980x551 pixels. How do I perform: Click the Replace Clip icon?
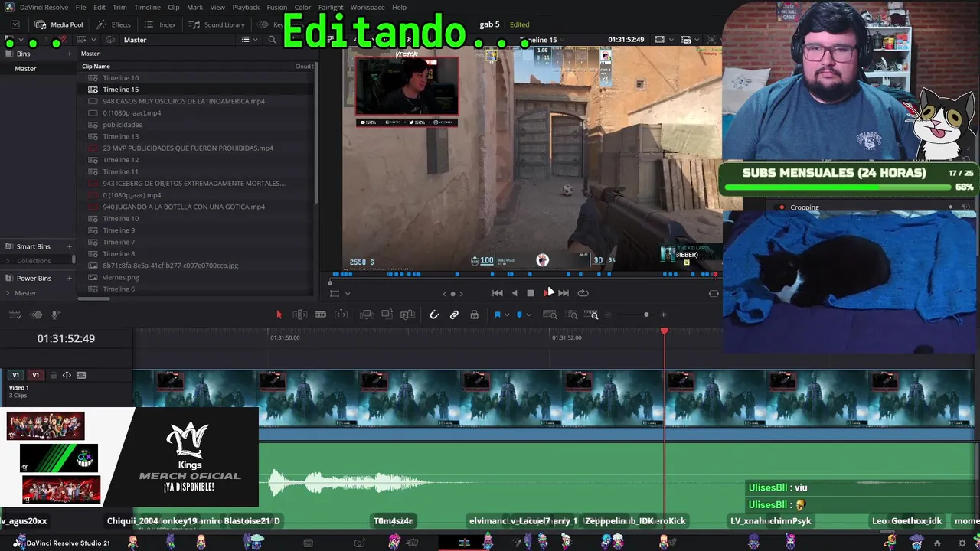pos(407,315)
